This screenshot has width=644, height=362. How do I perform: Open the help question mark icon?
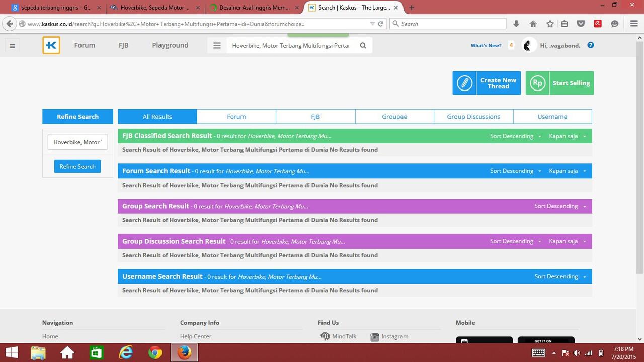pos(591,45)
